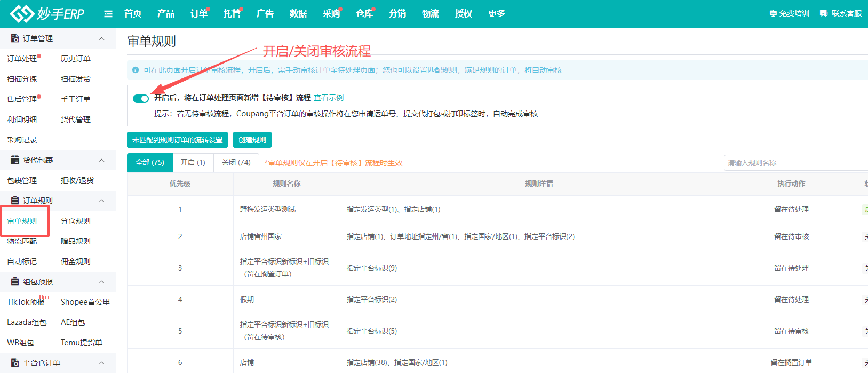Screen dimensions: 868x373
Task: Click the 妙手ERP logo icon
Action: [21, 14]
